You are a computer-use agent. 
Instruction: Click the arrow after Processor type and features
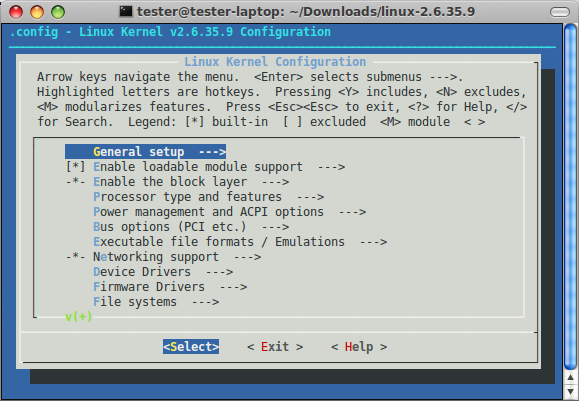click(x=311, y=197)
